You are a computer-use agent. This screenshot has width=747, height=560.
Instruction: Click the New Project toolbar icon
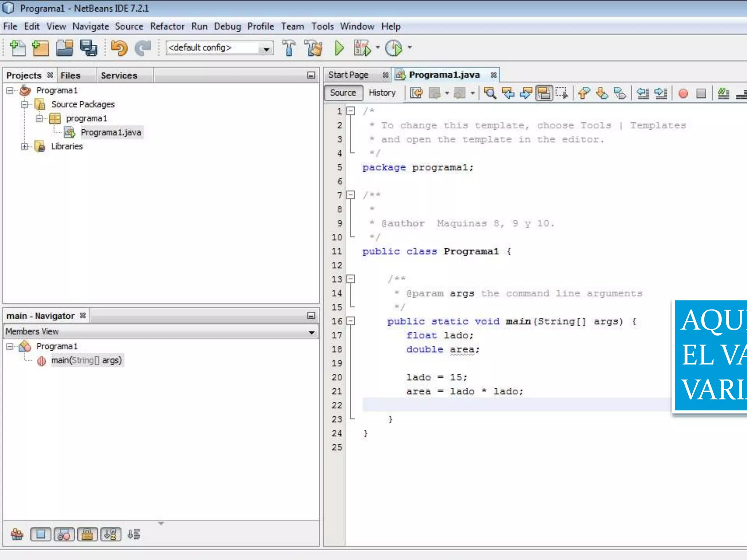coord(40,48)
